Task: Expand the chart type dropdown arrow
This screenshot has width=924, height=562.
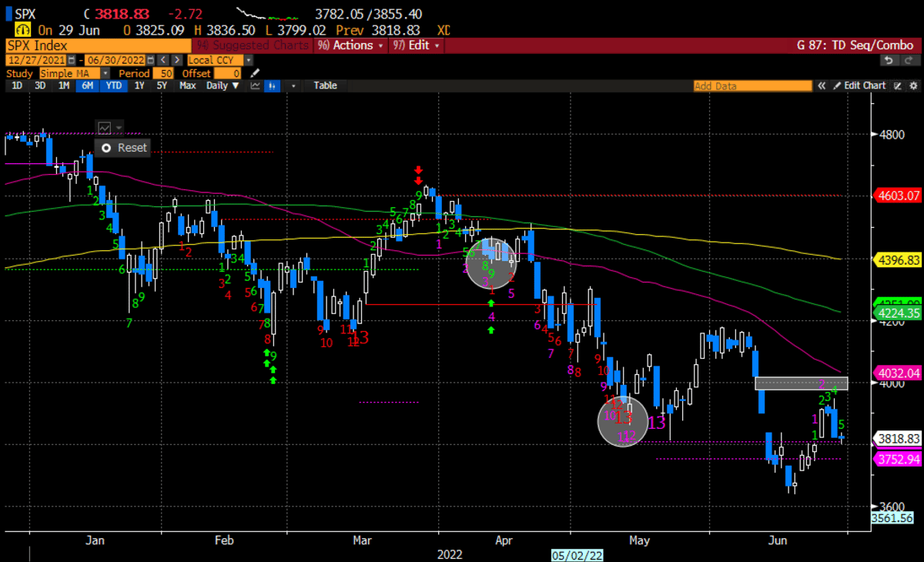Action: 294,85
